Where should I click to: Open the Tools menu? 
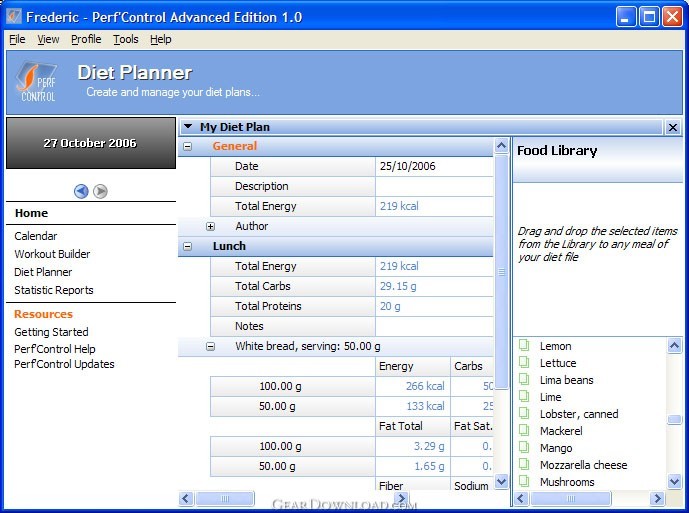pyautogui.click(x=126, y=40)
